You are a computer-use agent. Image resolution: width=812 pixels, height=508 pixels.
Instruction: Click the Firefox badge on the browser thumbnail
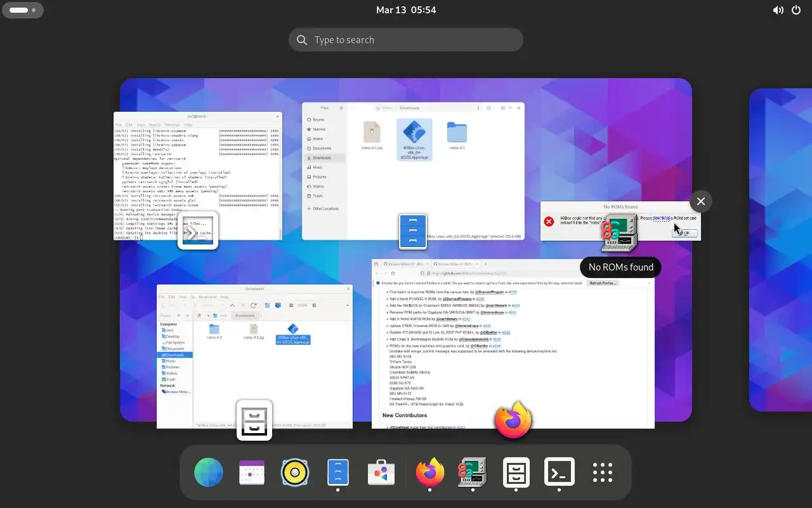pos(513,420)
